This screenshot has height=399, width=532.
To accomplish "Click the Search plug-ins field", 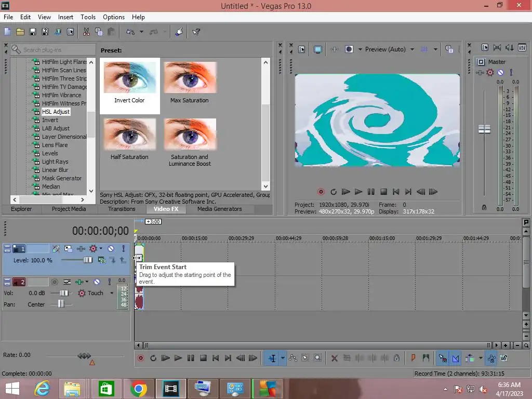I will pos(54,50).
